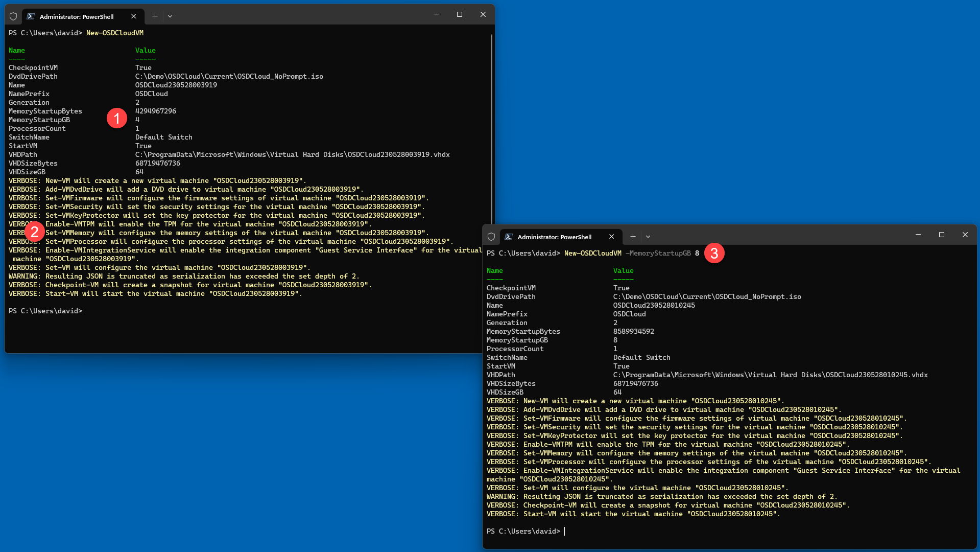
Task: Expand the profile dropdown in the foreground PowerShell window
Action: tap(648, 237)
